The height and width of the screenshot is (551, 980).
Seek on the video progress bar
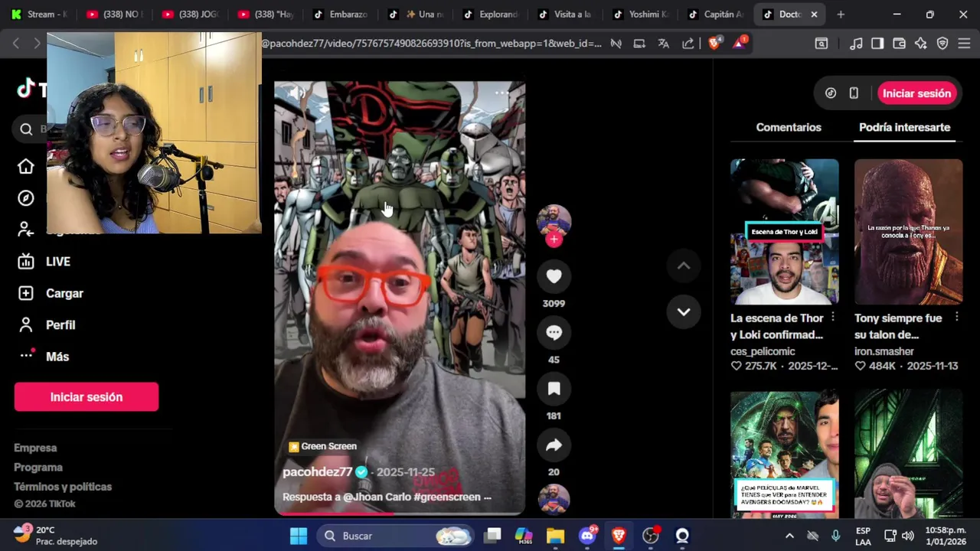(400, 514)
